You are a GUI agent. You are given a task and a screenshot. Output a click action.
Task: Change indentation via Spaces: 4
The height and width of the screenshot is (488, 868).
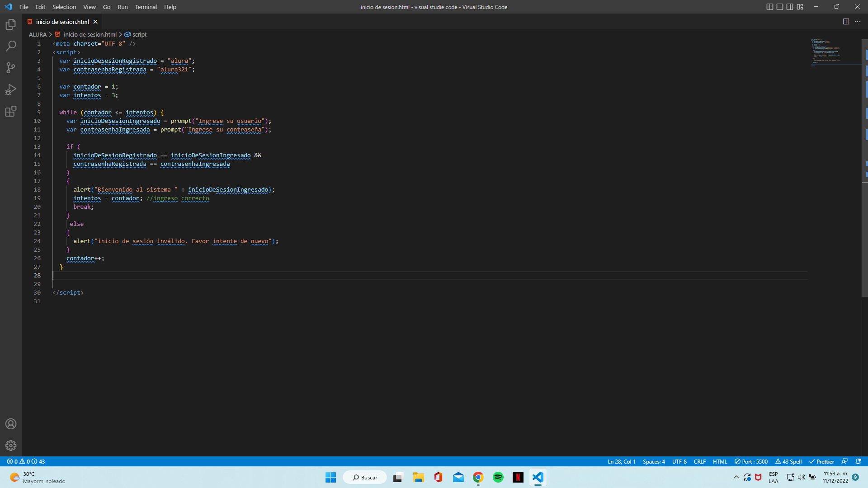tap(654, 461)
